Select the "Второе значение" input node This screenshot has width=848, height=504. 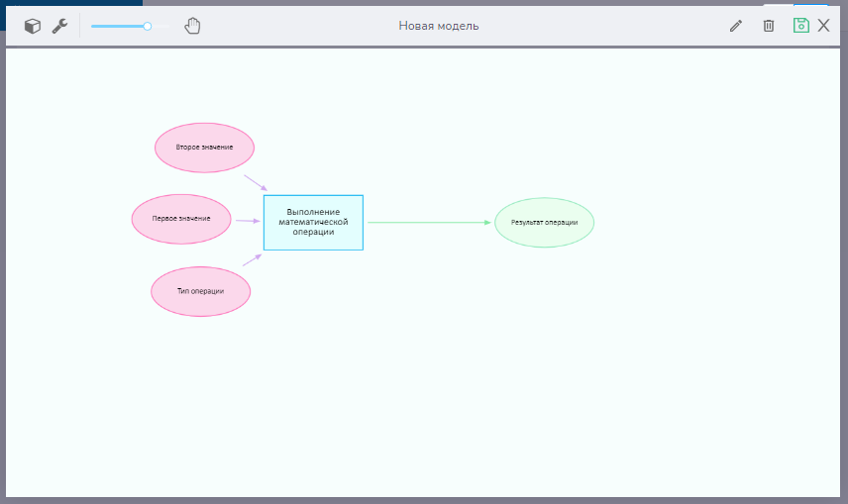(204, 148)
